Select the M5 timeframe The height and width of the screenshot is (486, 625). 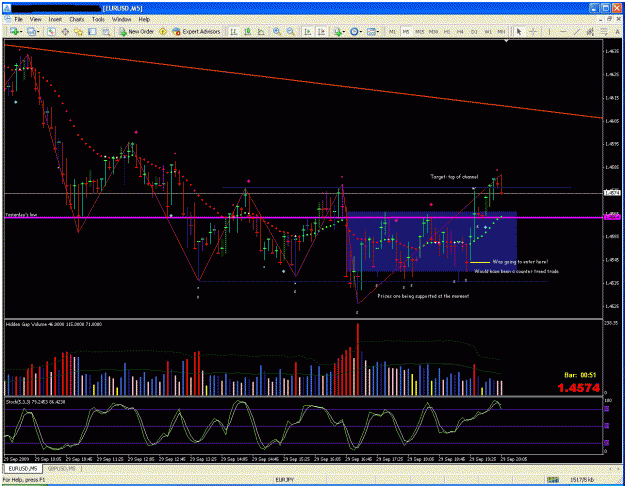[406, 31]
